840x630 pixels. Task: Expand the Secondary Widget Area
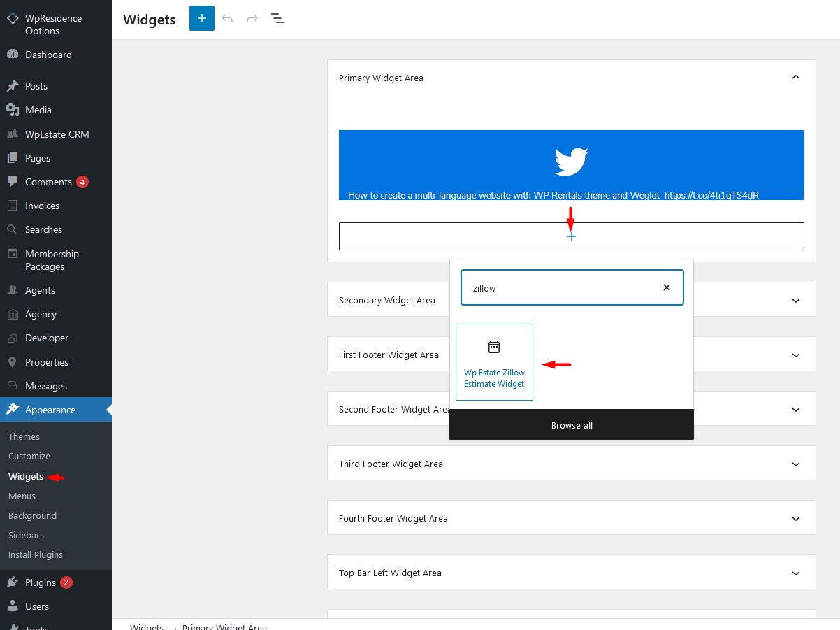click(x=795, y=300)
